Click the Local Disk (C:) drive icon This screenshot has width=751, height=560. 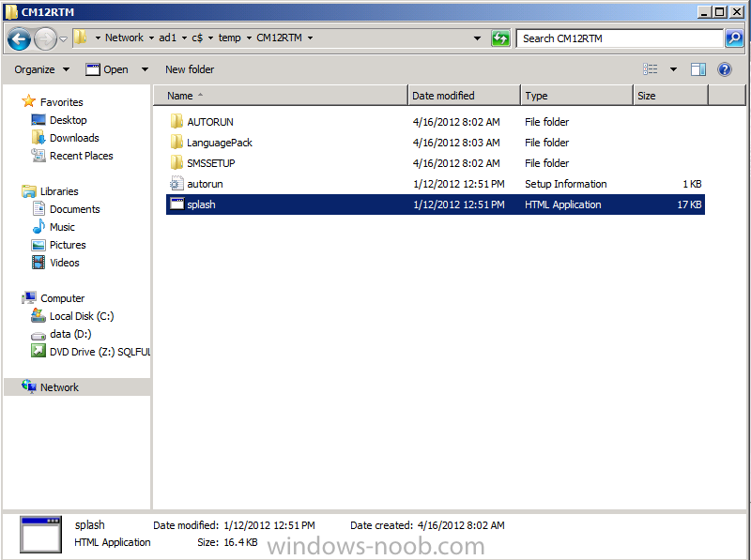pos(38,315)
